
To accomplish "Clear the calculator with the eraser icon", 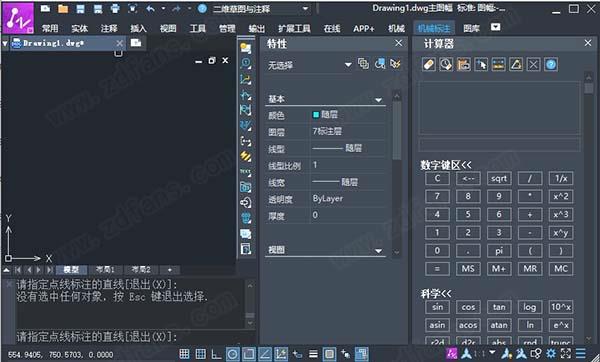I will (429, 64).
